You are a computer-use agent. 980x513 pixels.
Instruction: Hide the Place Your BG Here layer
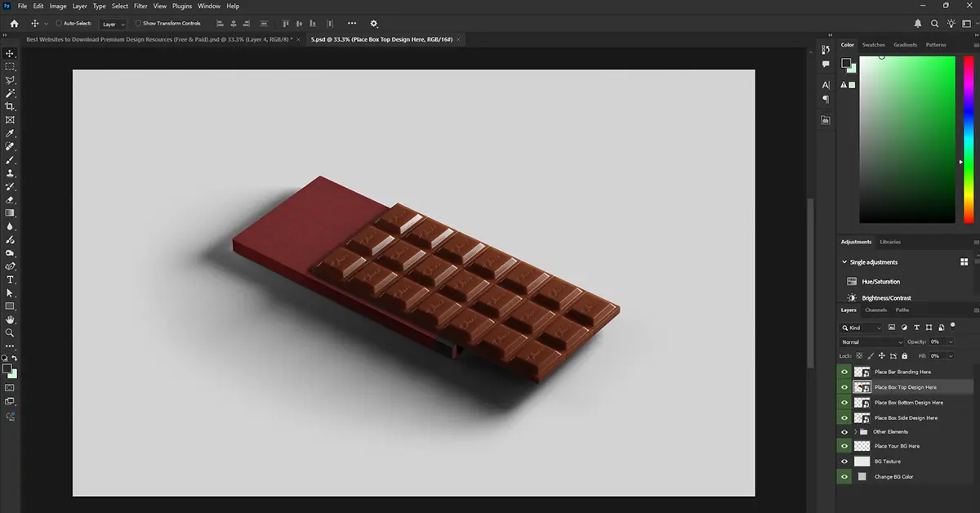coord(844,446)
